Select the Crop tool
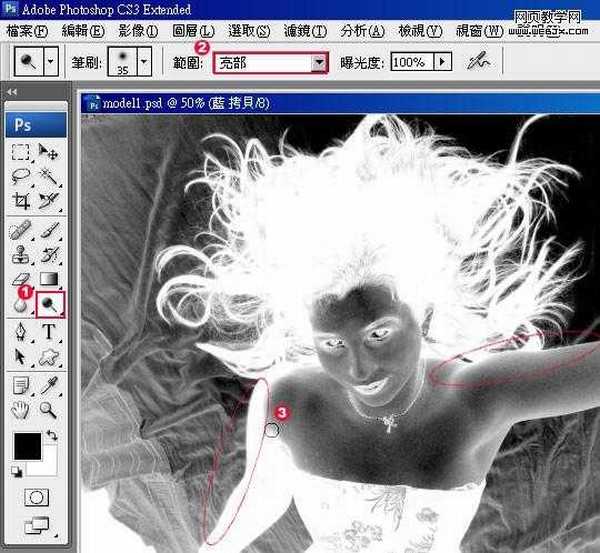Screen dimensions: 600x553 pyautogui.click(x=20, y=201)
